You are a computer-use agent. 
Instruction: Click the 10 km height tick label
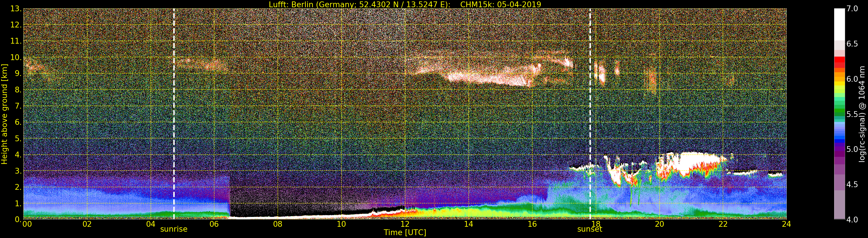pos(16,57)
